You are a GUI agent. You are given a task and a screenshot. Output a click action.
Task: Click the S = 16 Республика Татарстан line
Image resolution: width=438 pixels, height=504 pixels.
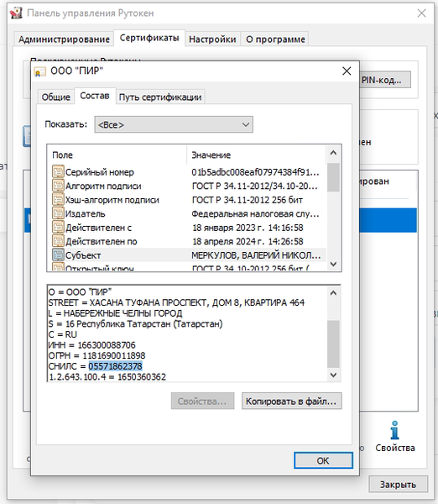coord(135,323)
